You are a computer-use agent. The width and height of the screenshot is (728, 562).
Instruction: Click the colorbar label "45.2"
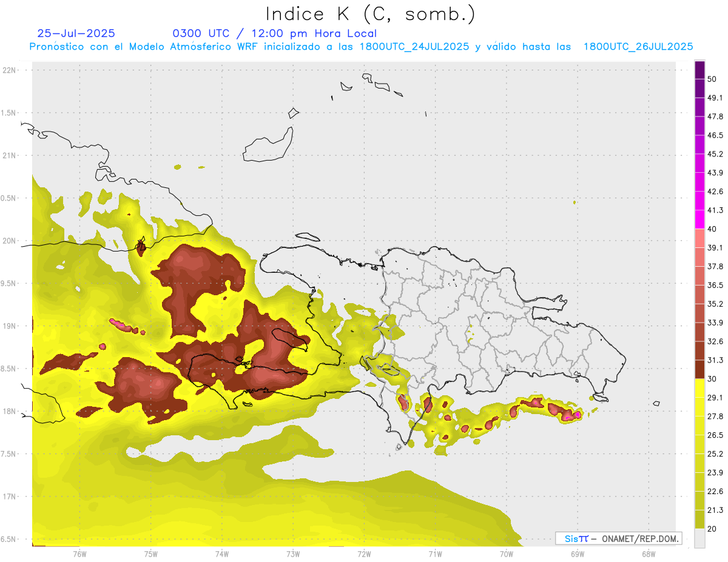(715, 154)
